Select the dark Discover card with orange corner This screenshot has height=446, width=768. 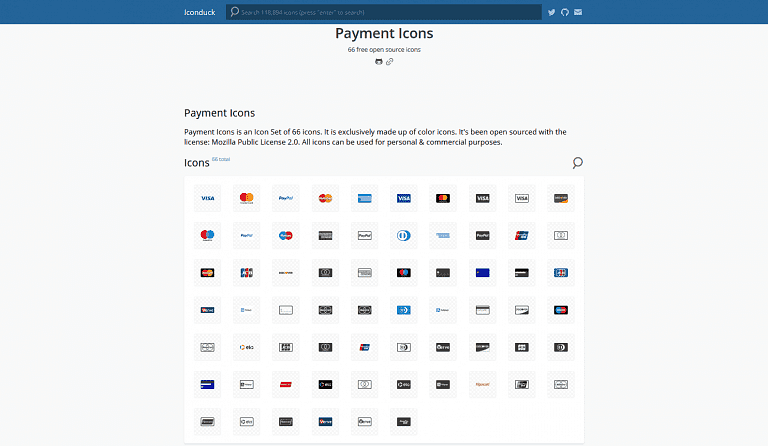pos(561,198)
